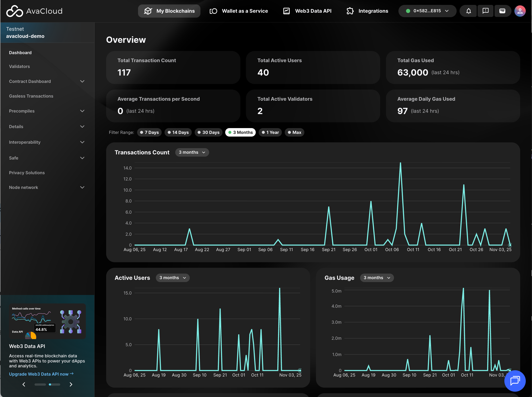Screen dimensions: 532x397
Task: Select the 7 Days filter range
Action: pyautogui.click(x=149, y=132)
